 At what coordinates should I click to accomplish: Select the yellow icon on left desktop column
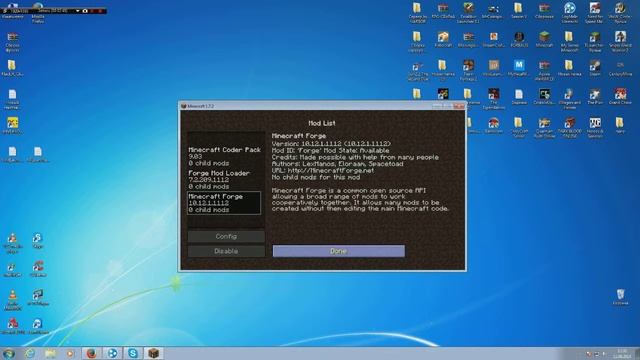pos(12,124)
